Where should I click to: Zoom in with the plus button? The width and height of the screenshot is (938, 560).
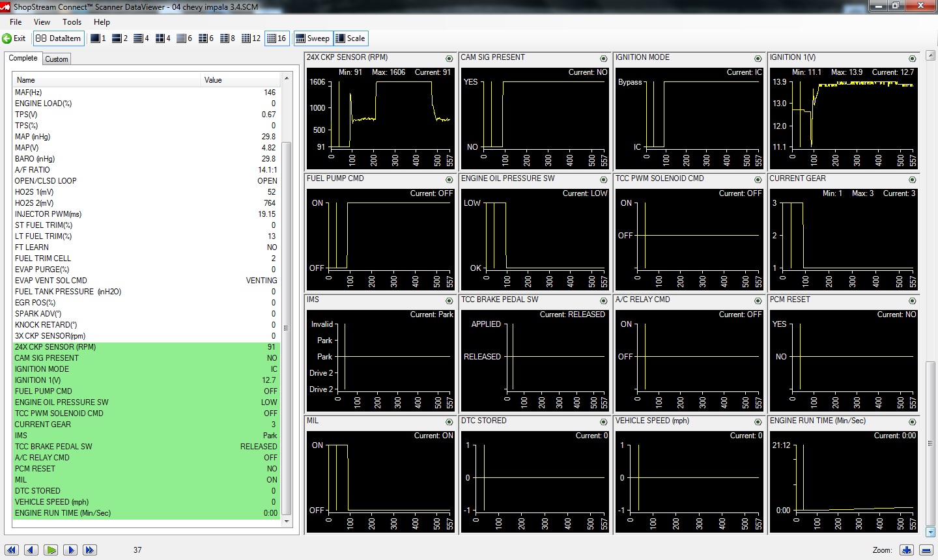point(907,550)
